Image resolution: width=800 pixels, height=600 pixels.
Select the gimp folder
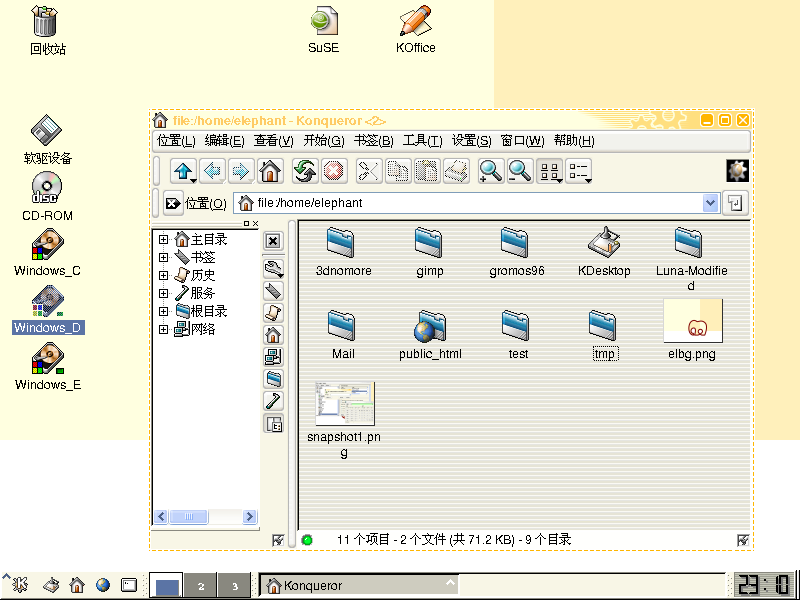pos(429,252)
